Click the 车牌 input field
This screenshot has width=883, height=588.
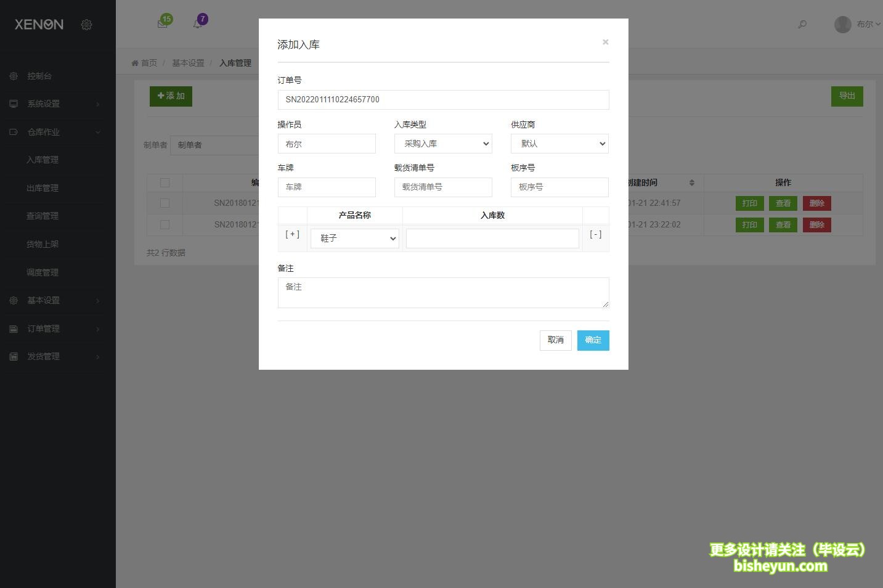327,187
